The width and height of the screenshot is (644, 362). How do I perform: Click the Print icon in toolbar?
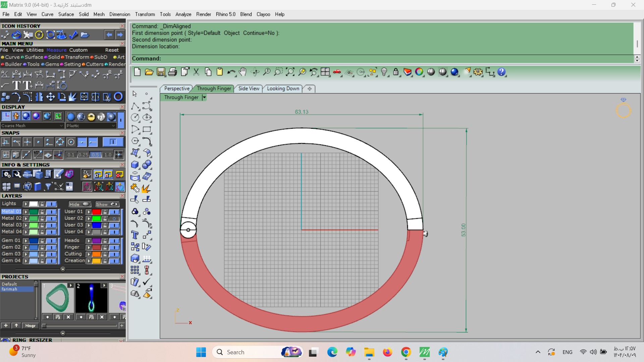(x=173, y=72)
